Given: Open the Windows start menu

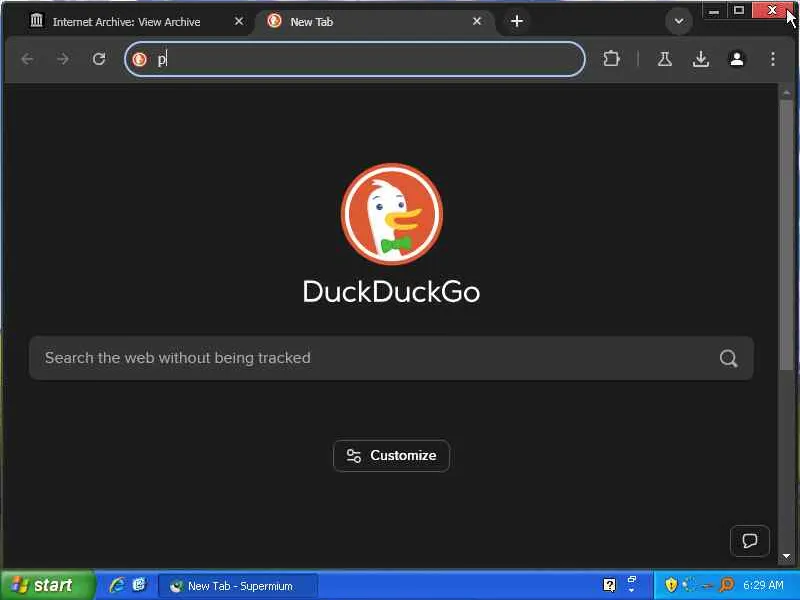Looking at the screenshot, I should point(48,585).
